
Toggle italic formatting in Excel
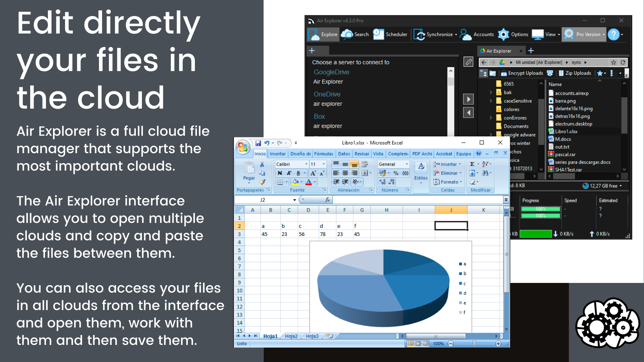pyautogui.click(x=289, y=173)
